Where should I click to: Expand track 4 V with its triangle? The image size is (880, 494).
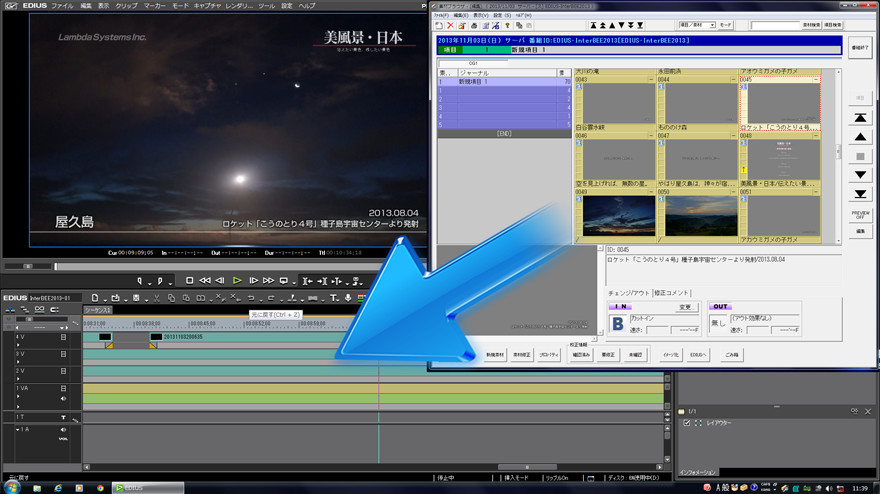pyautogui.click(x=19, y=345)
